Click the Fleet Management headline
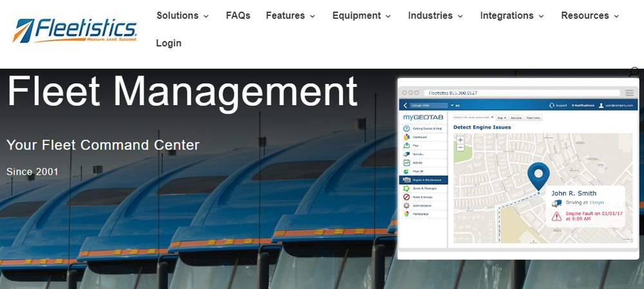Image resolution: width=644 pixels, height=289 pixels. click(x=182, y=92)
